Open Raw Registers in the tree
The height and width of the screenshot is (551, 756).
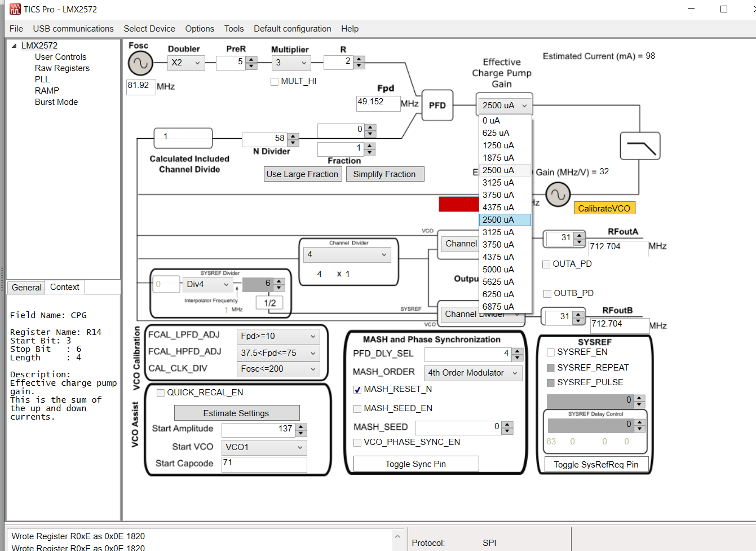(x=62, y=68)
